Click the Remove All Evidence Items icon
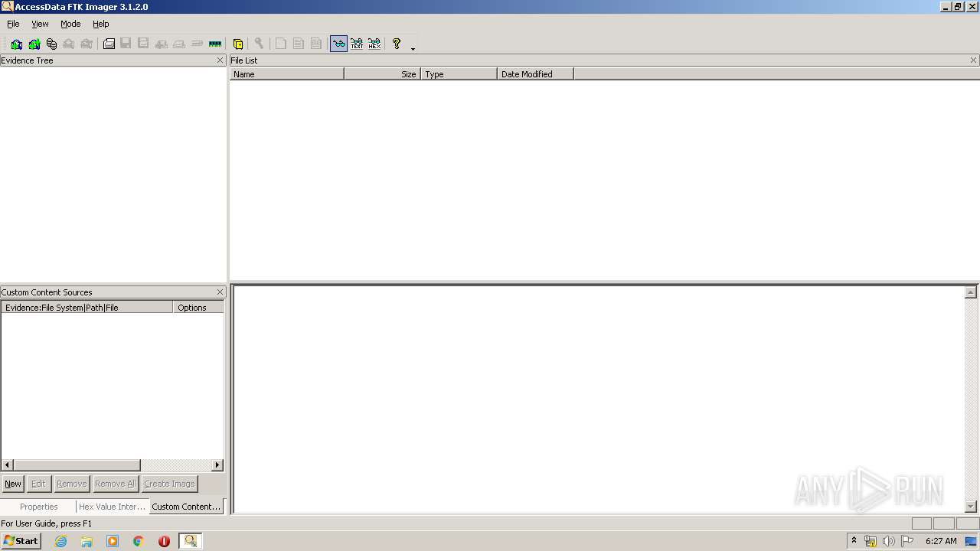The image size is (980, 551). click(x=87, y=44)
